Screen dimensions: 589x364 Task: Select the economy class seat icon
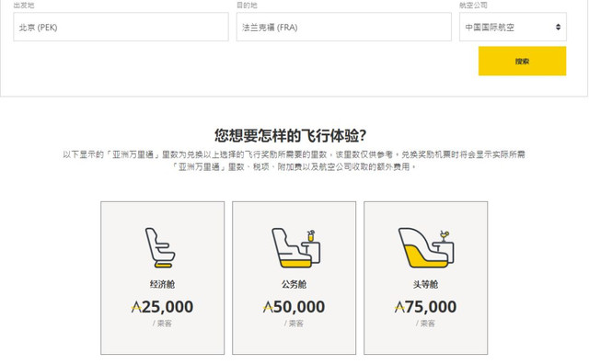tap(160, 247)
